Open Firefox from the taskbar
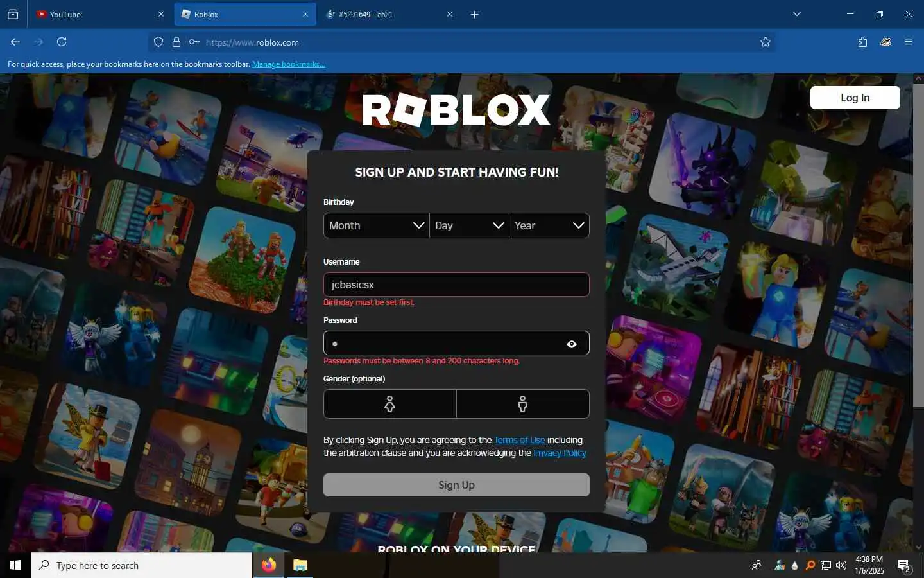This screenshot has height=578, width=924. pos(269,565)
